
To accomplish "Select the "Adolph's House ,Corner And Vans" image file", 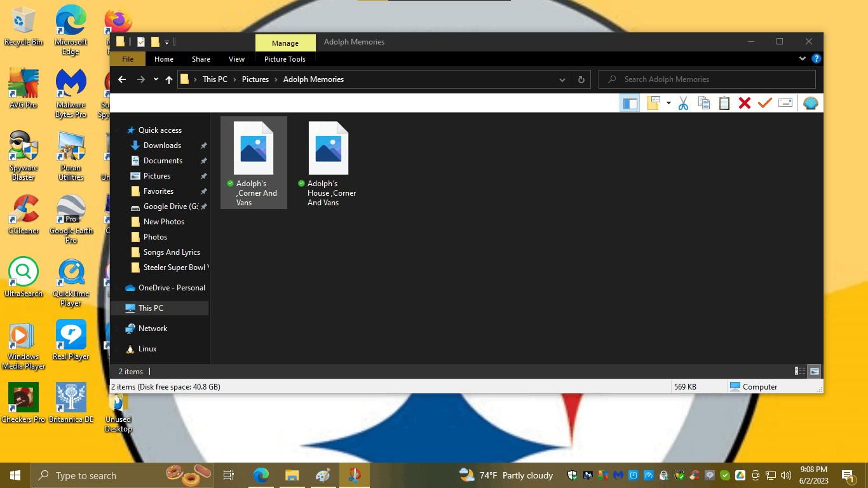I will [328, 163].
